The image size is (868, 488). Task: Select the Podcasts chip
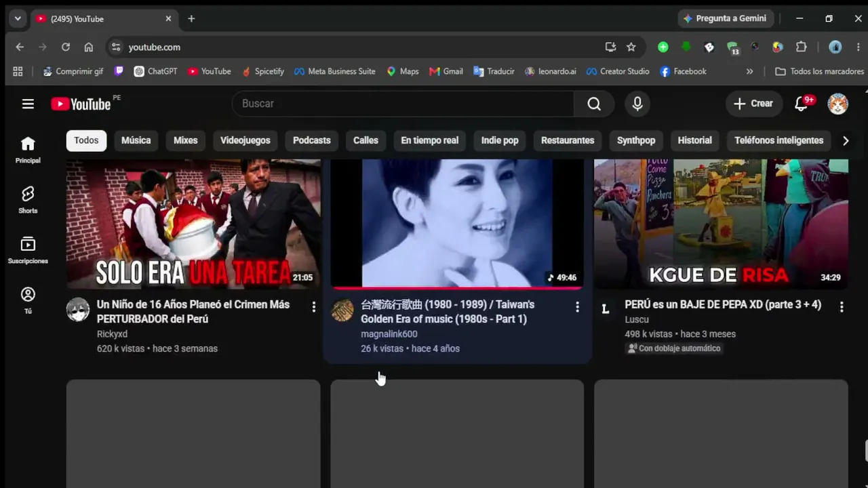(312, 140)
